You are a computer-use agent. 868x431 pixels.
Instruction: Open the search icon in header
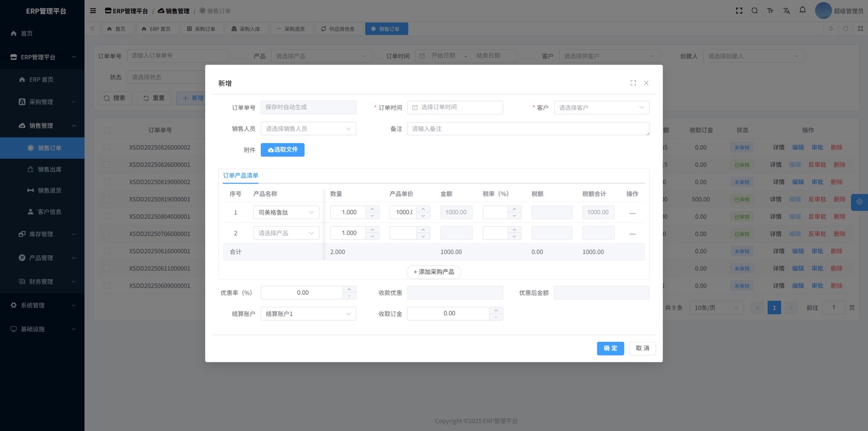click(x=755, y=11)
